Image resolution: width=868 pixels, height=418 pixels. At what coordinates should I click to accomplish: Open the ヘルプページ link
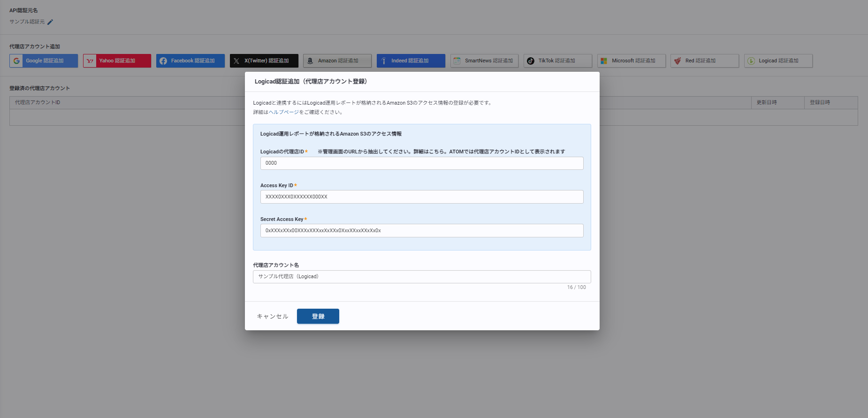click(283, 112)
